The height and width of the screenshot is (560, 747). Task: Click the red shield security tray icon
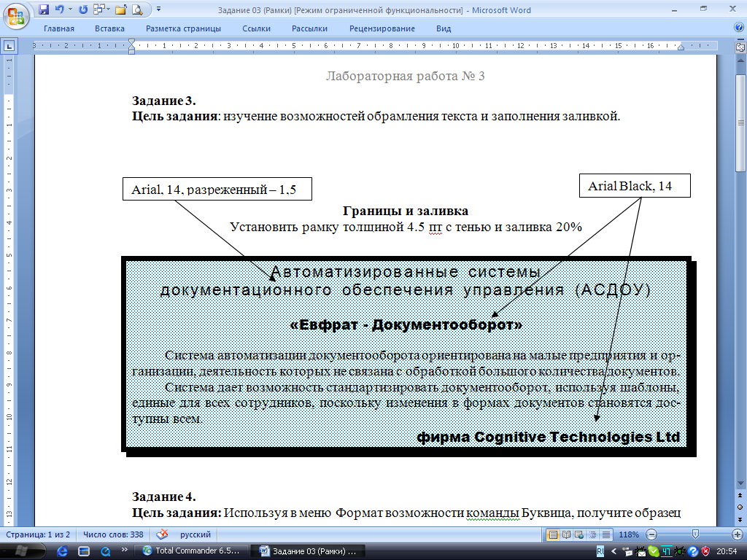point(705,551)
